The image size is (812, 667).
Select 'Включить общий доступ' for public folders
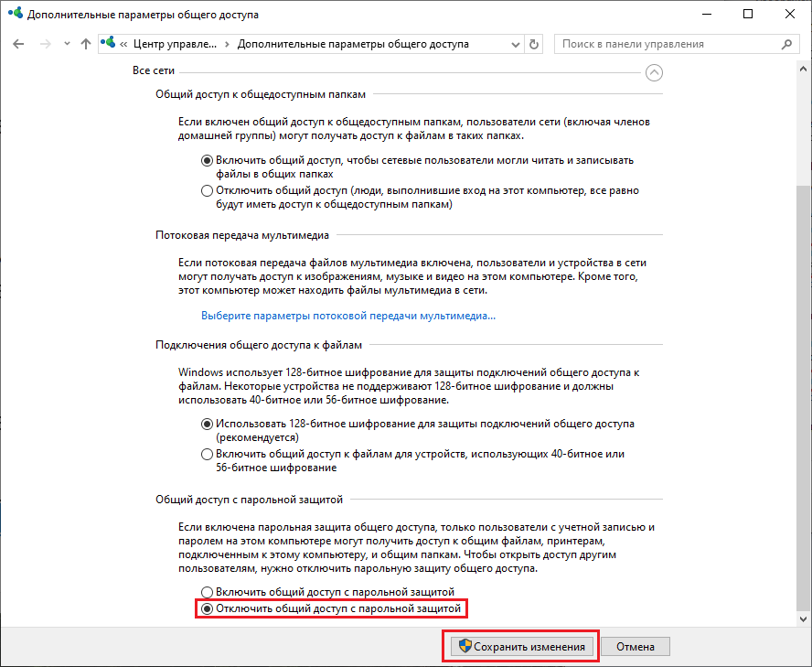pyautogui.click(x=207, y=160)
